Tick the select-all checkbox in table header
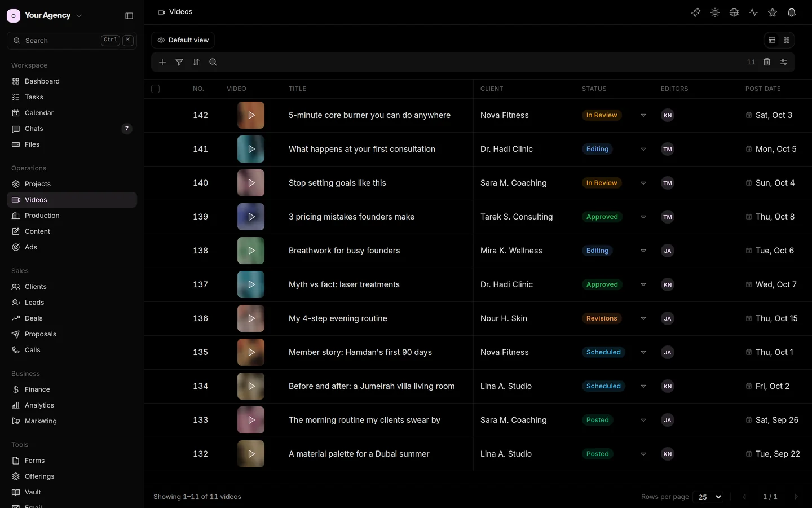The width and height of the screenshot is (812, 508). 156,89
